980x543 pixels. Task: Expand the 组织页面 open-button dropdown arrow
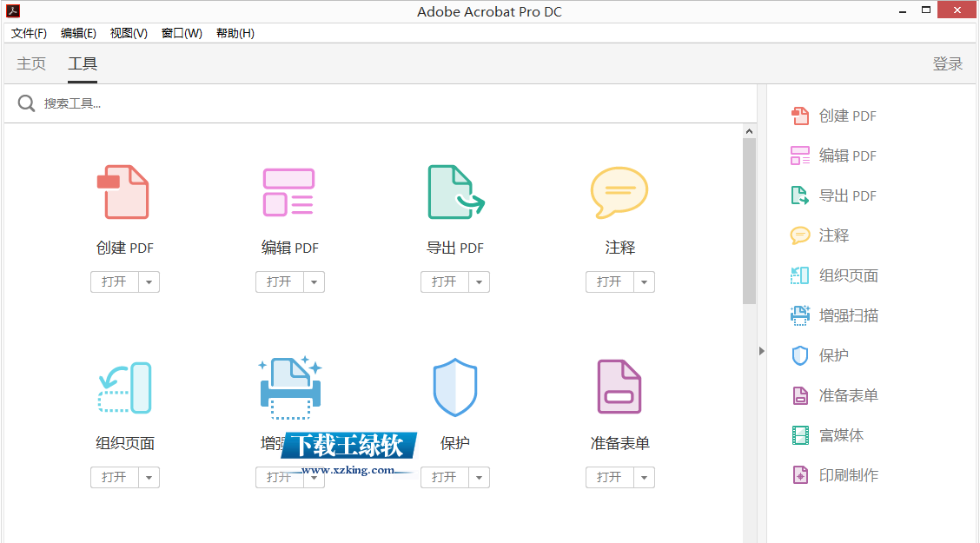(149, 477)
